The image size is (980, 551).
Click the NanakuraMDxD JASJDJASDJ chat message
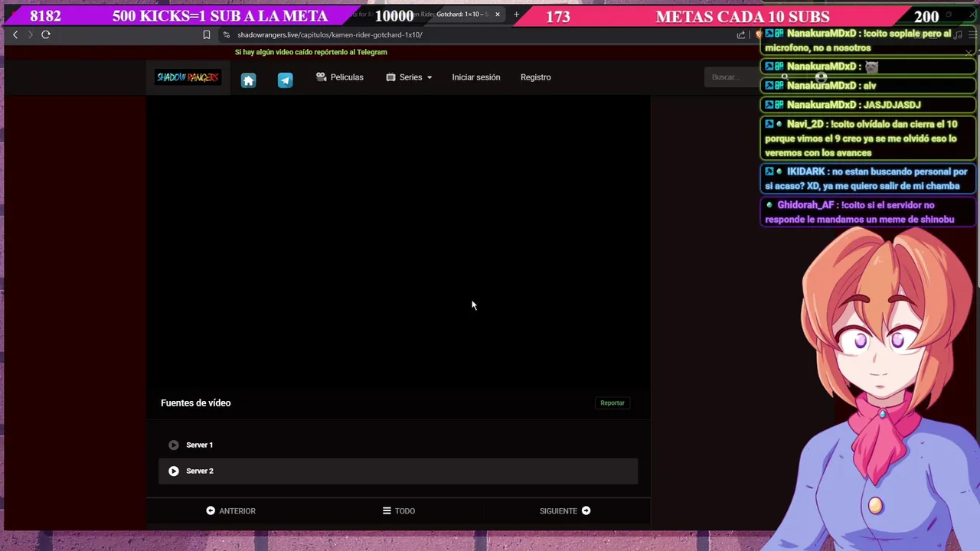(x=868, y=105)
